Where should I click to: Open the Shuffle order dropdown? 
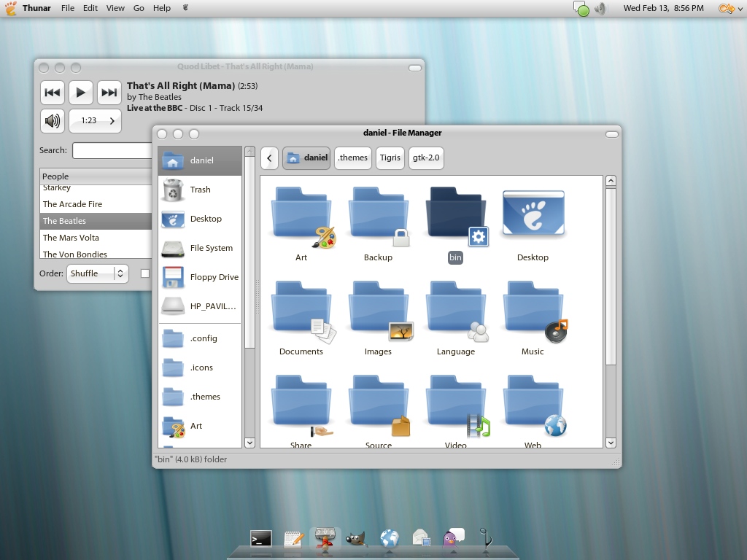[x=98, y=273]
